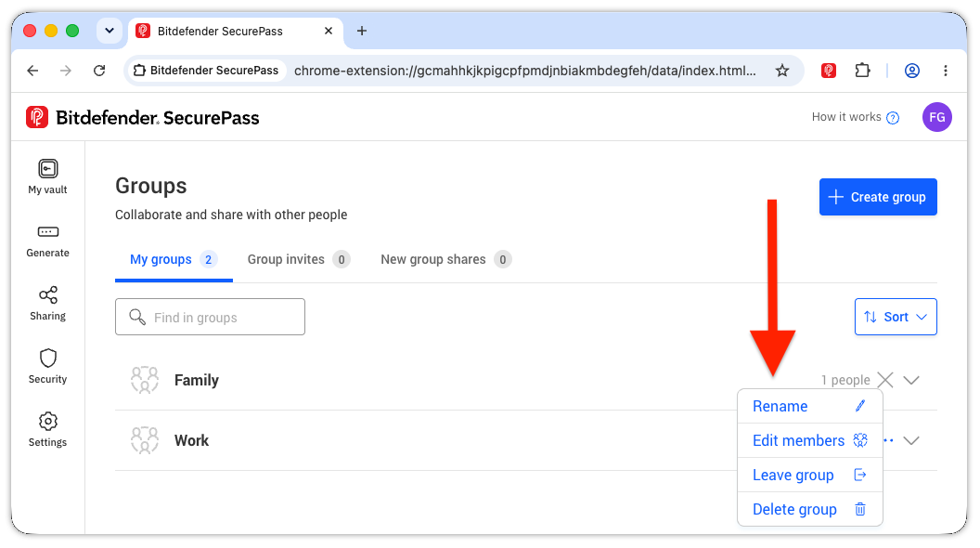Open the Sort dropdown

click(x=896, y=317)
